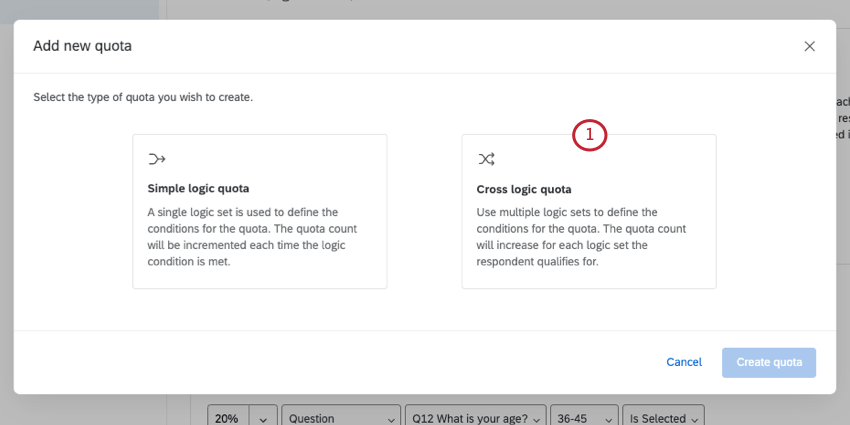Click the Cross logic quota shuffle icon

point(486,158)
